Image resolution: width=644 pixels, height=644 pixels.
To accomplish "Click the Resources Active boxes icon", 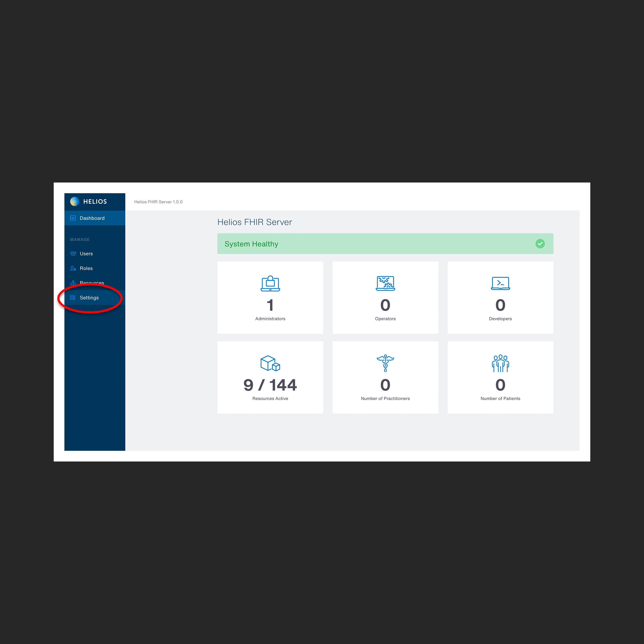I will (270, 363).
